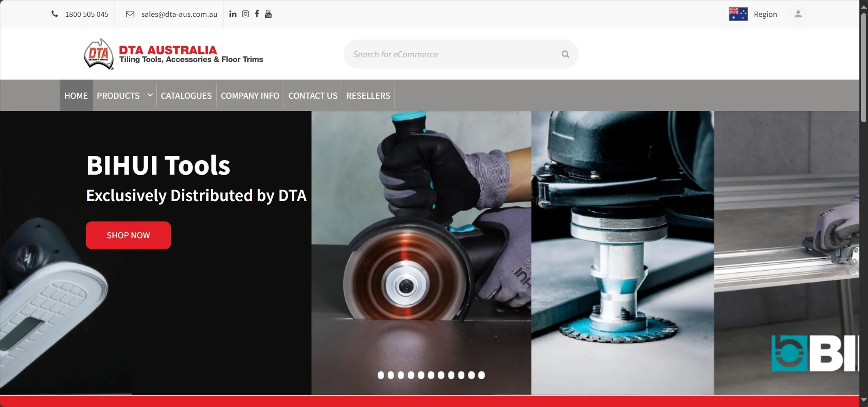Open the YouTube social icon
Screen dimensions: 868x407
pyautogui.click(x=268, y=14)
